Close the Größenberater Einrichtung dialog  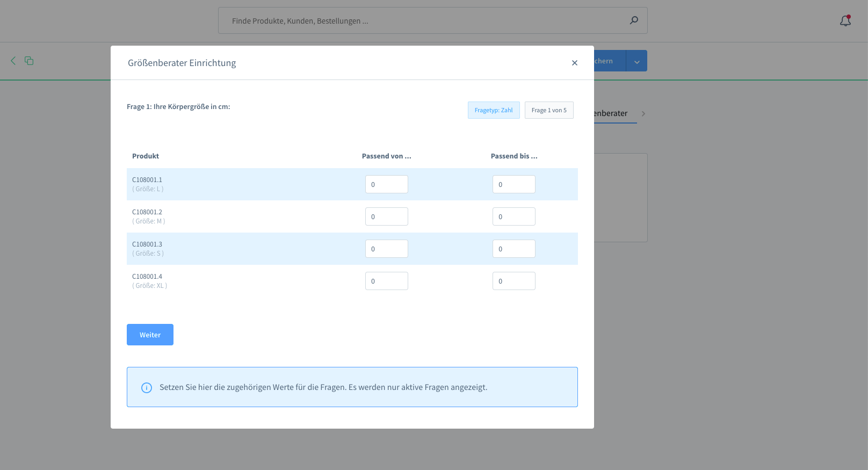coord(575,63)
